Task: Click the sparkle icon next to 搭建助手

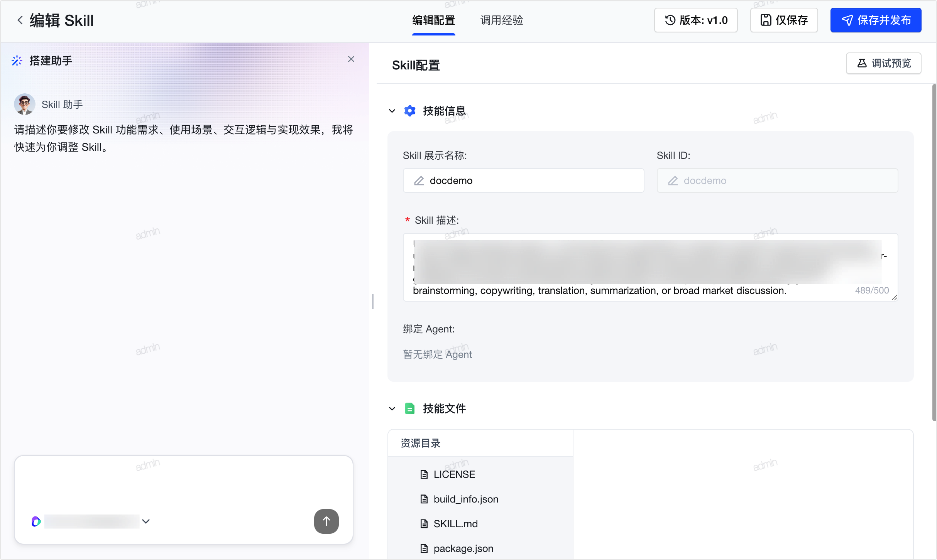Action: (x=17, y=61)
